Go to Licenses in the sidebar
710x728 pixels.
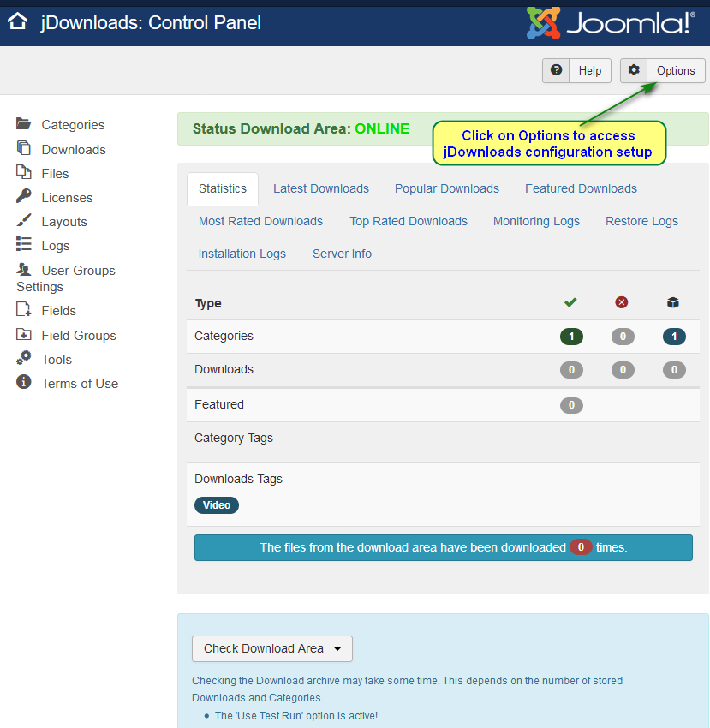click(68, 198)
